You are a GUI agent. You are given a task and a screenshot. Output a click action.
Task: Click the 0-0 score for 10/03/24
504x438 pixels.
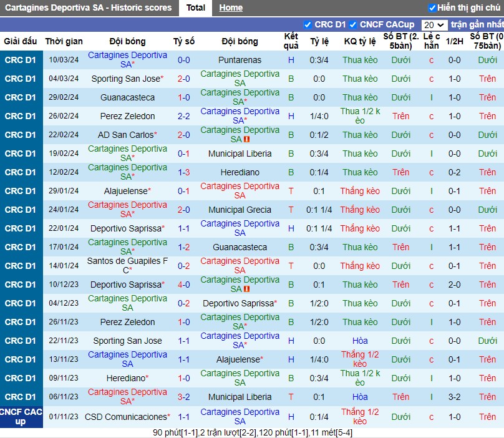click(184, 60)
